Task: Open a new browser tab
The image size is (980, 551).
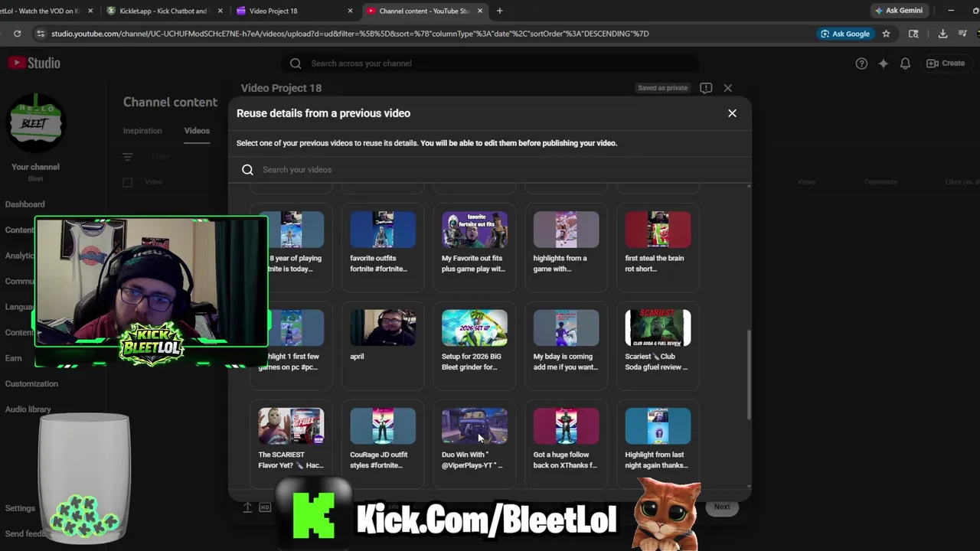Action: (x=500, y=11)
